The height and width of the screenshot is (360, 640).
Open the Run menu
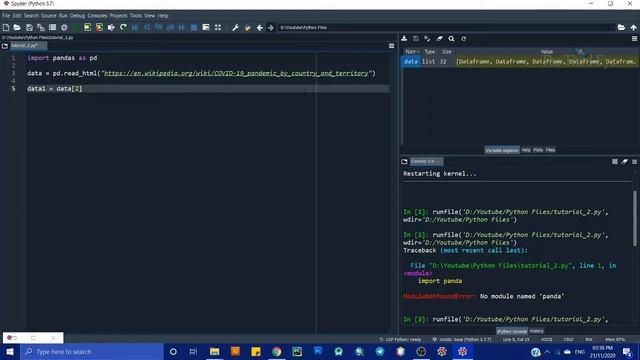point(63,16)
